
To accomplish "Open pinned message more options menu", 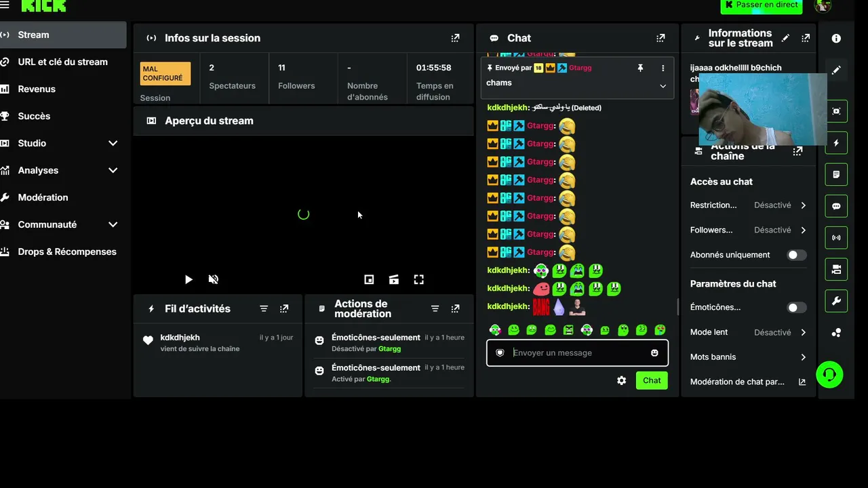I will click(663, 68).
